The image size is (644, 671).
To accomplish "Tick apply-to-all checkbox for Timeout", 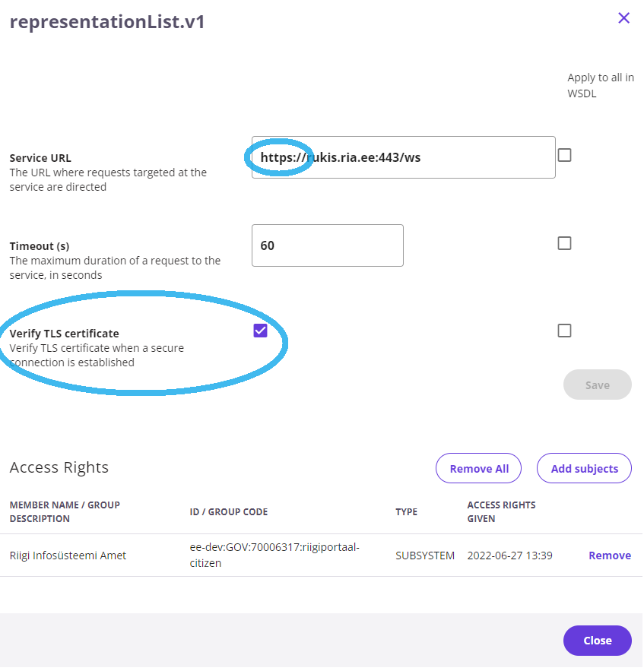I will pyautogui.click(x=564, y=243).
